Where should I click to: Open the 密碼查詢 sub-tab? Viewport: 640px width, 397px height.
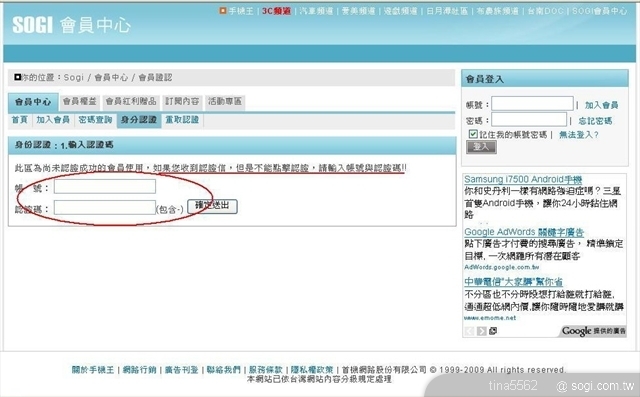coord(95,120)
